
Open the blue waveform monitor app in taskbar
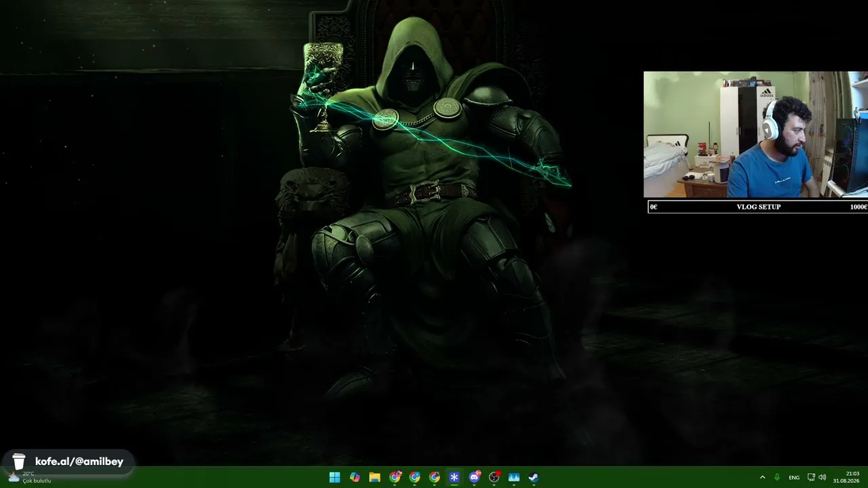coord(514,477)
